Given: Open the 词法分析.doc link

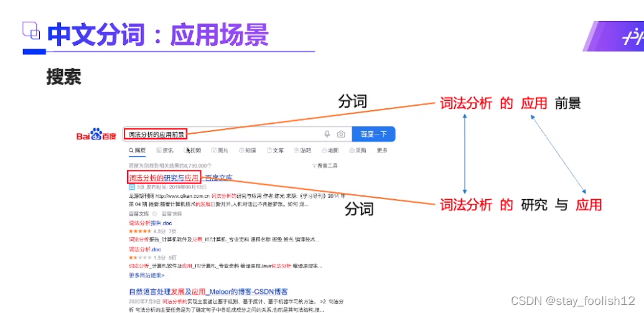Looking at the screenshot, I should point(145,250).
